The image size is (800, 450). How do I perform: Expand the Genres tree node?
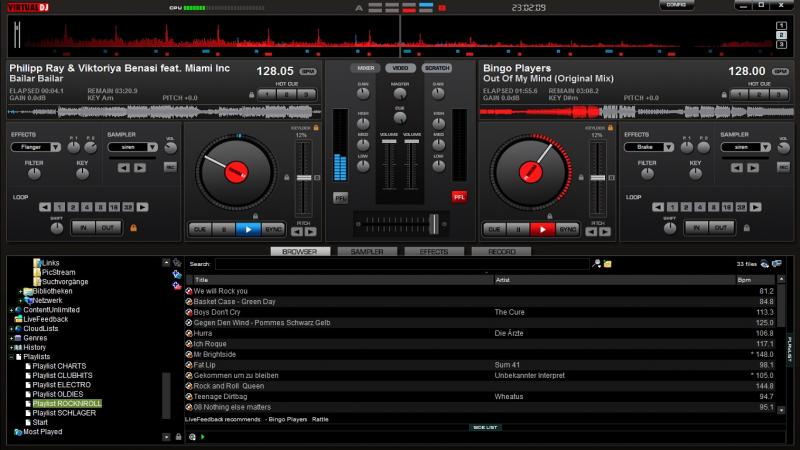pos(11,338)
